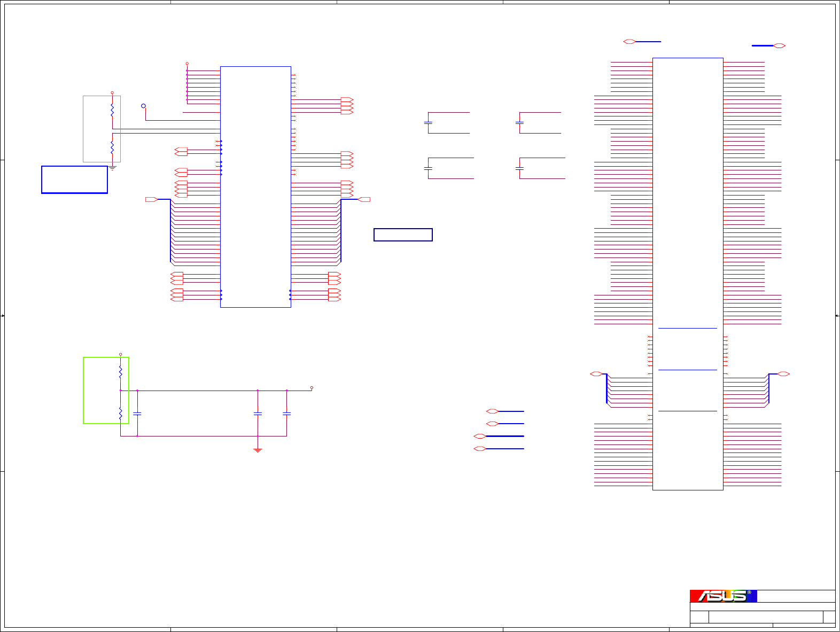Select the thick blue empty note box
The image size is (840, 632).
(74, 180)
